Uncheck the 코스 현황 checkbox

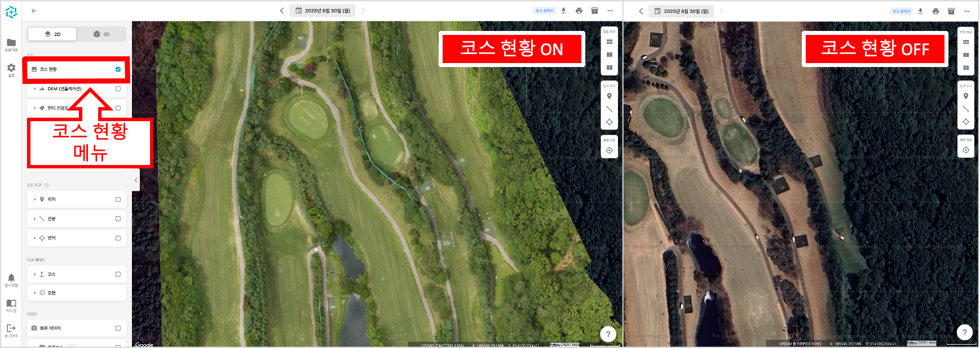(x=118, y=69)
